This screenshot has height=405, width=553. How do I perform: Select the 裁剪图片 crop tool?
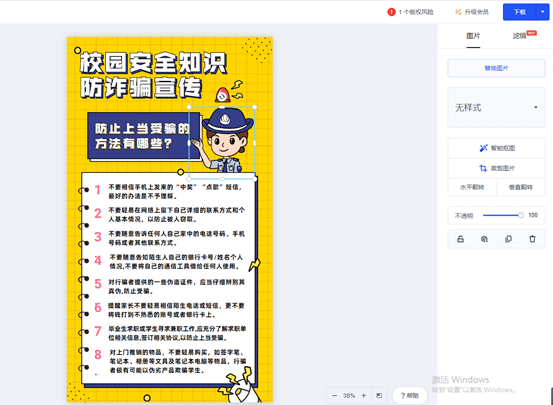pyautogui.click(x=497, y=168)
